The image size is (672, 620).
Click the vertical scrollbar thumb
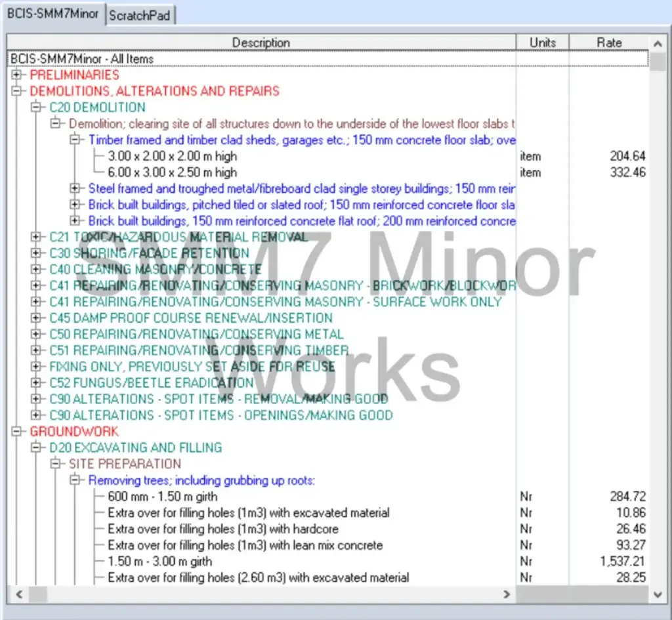coord(658,61)
